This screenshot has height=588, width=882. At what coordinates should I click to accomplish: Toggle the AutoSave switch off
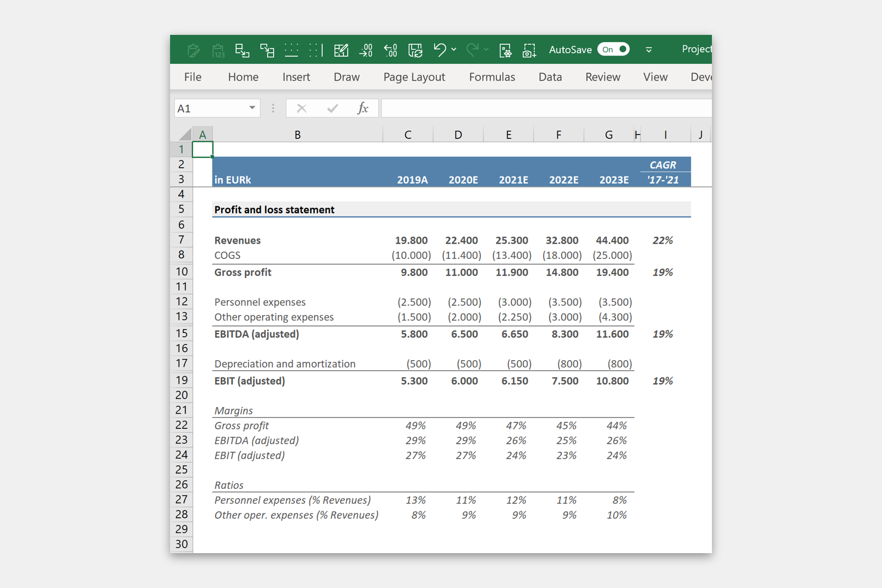[614, 49]
